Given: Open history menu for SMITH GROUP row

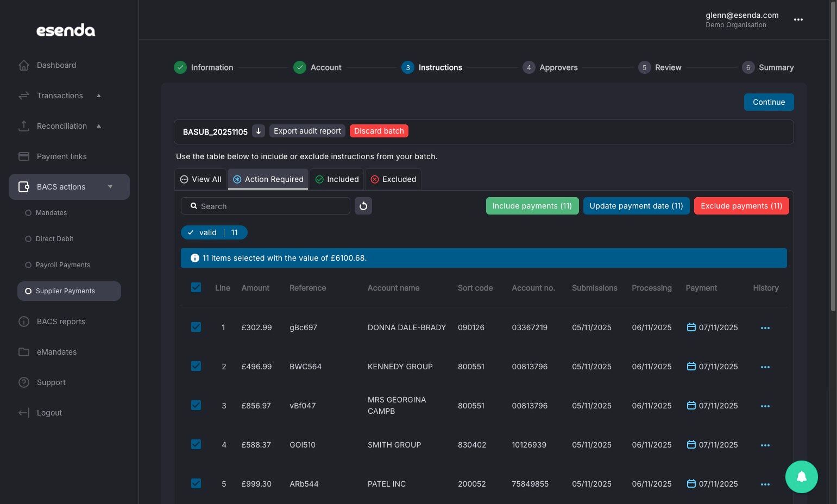Looking at the screenshot, I should 765,445.
